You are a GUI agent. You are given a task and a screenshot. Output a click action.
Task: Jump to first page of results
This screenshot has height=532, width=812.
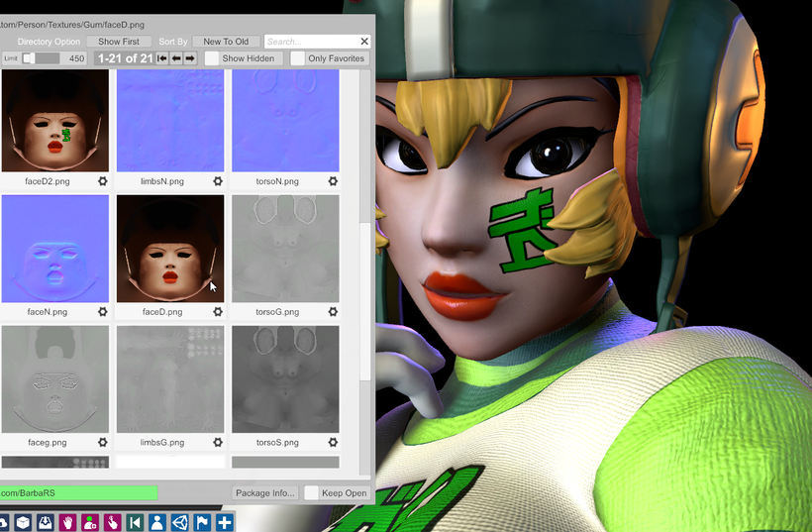(x=162, y=58)
